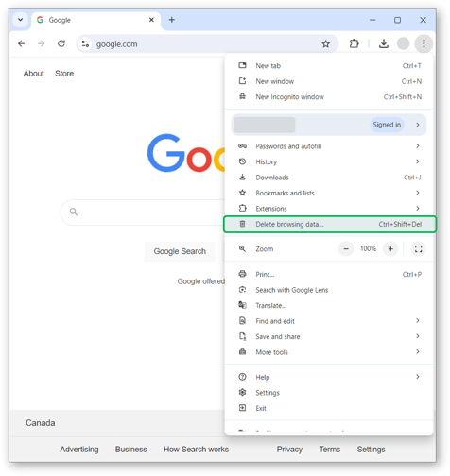The width and height of the screenshot is (450, 476).
Task: Choose New tab from menu
Action: [329, 66]
